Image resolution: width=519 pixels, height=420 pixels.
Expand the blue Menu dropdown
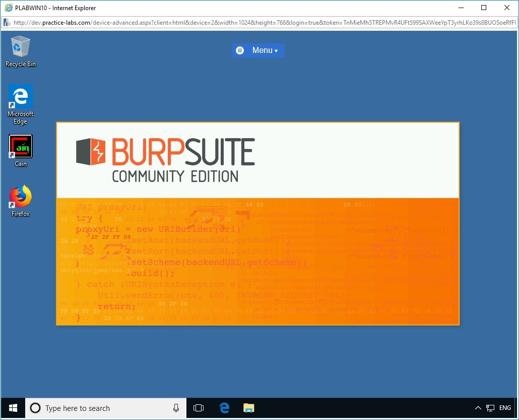point(258,50)
